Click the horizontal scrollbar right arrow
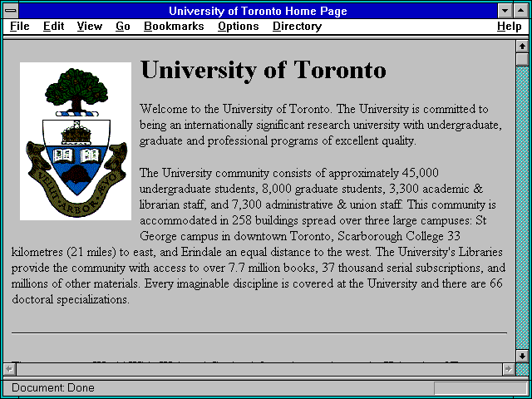This screenshot has width=532, height=399. (x=508, y=369)
